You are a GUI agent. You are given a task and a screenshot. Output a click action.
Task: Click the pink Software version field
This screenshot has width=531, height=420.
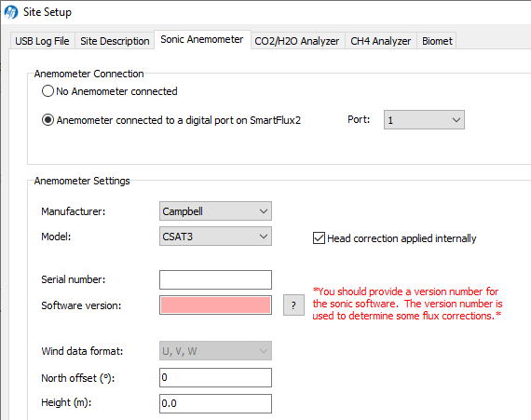(215, 305)
